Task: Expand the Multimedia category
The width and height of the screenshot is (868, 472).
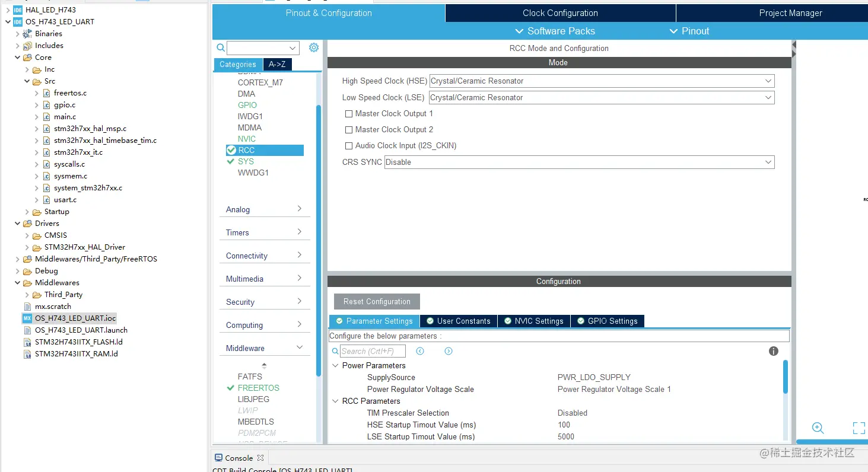Action: (x=265, y=279)
